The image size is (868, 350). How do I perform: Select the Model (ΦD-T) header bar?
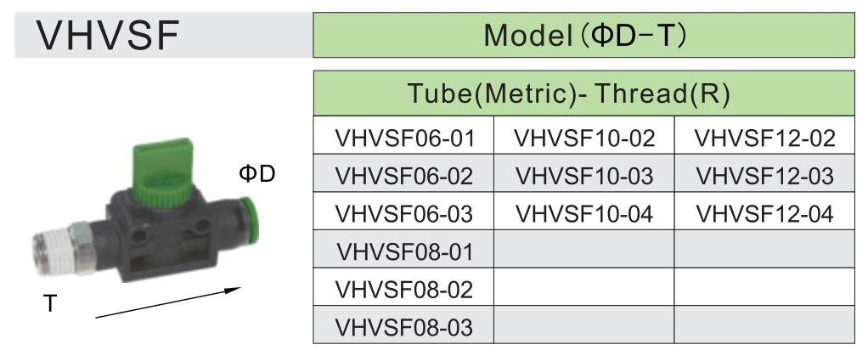tap(583, 36)
